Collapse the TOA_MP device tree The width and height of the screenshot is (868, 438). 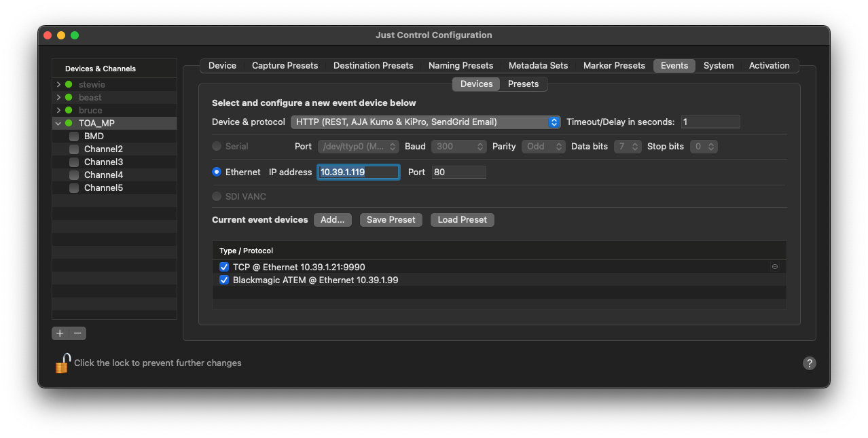[x=58, y=124]
